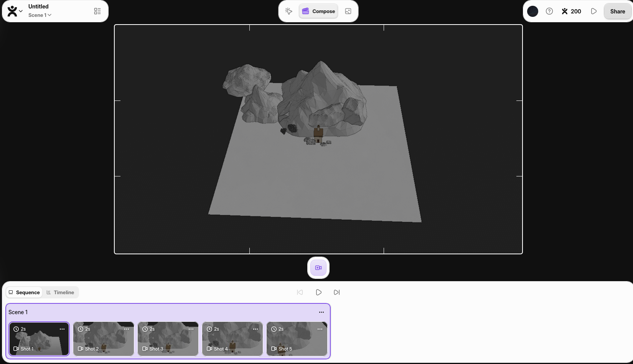Activate the Compose mode button
Image resolution: width=633 pixels, height=364 pixels.
click(x=318, y=11)
